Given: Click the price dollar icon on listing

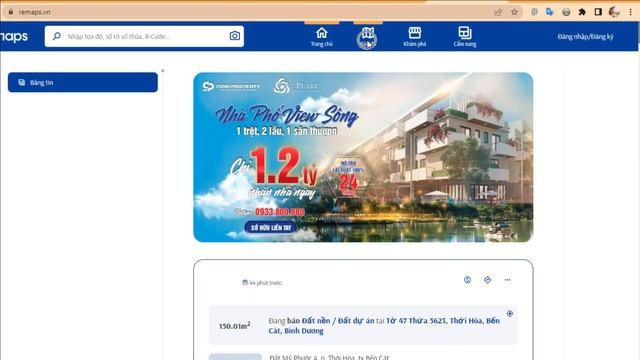Looking at the screenshot, I should click(x=467, y=280).
